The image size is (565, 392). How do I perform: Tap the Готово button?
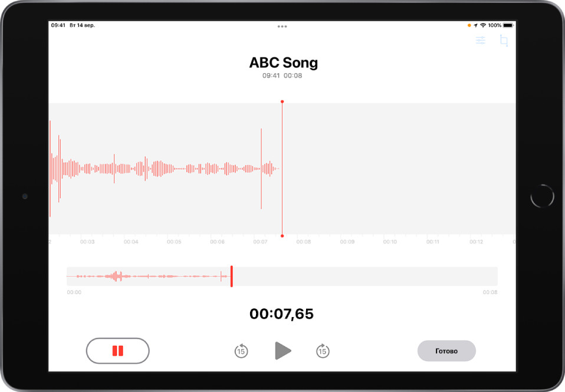(446, 351)
